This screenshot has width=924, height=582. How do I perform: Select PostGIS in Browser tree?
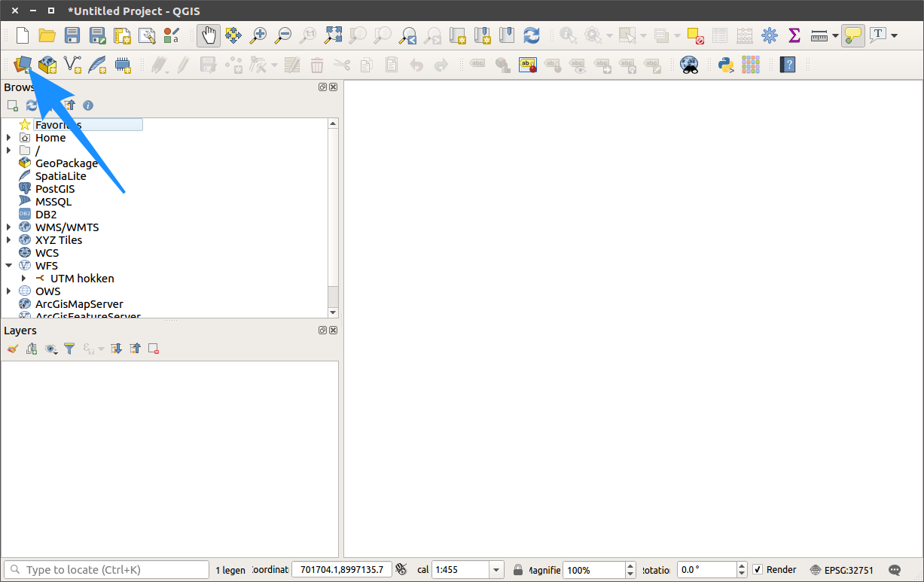[x=55, y=189]
